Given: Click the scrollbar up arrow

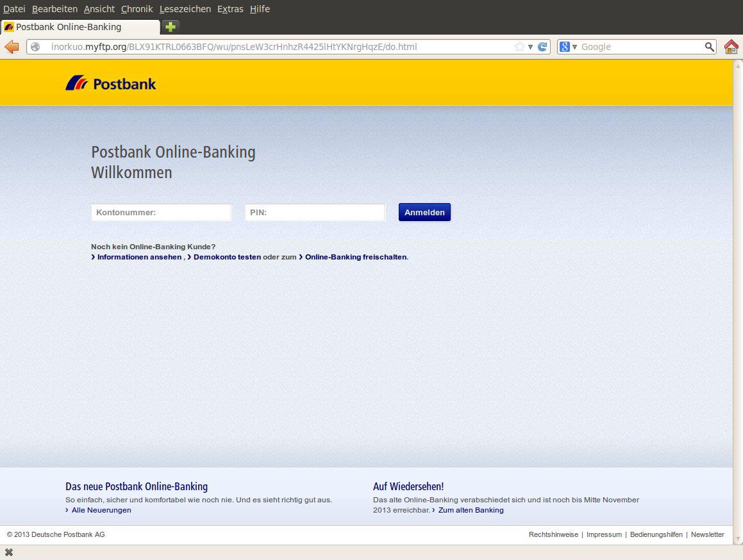Looking at the screenshot, I should click(738, 65).
